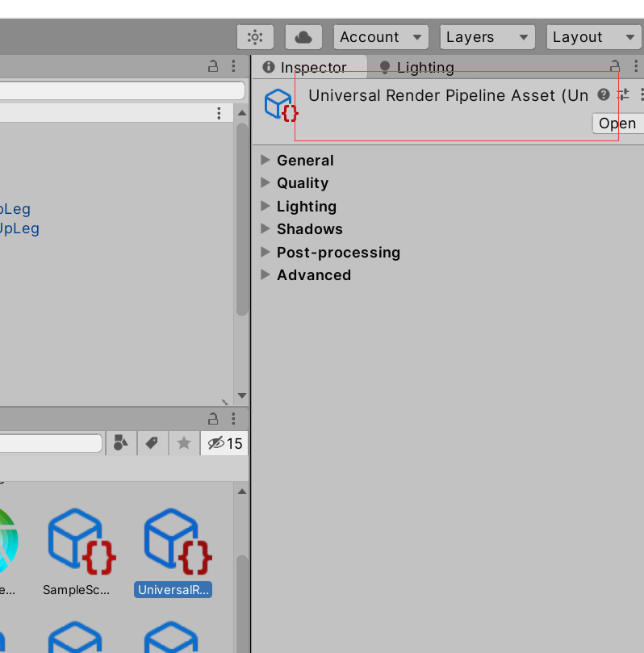Toggle the Project panel lock icon
The image size is (644, 653).
[x=213, y=418]
